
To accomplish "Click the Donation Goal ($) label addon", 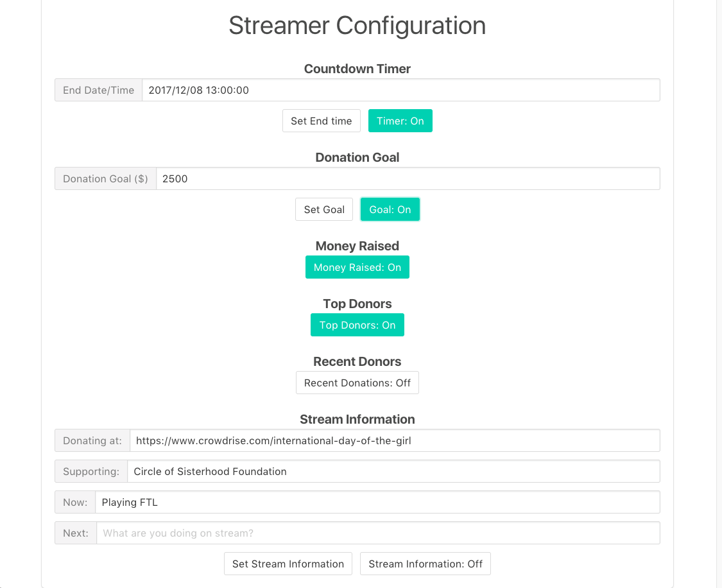I will (105, 178).
